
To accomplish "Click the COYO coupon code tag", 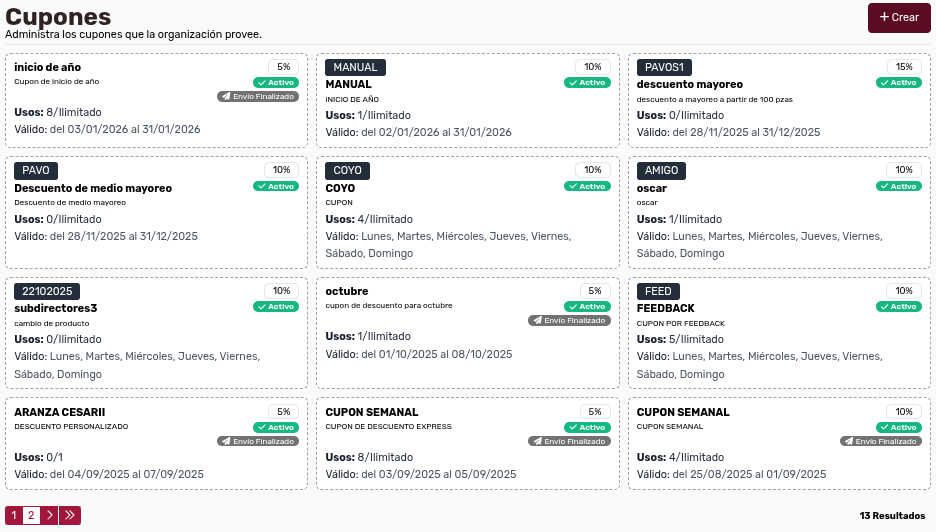I will (x=347, y=171).
